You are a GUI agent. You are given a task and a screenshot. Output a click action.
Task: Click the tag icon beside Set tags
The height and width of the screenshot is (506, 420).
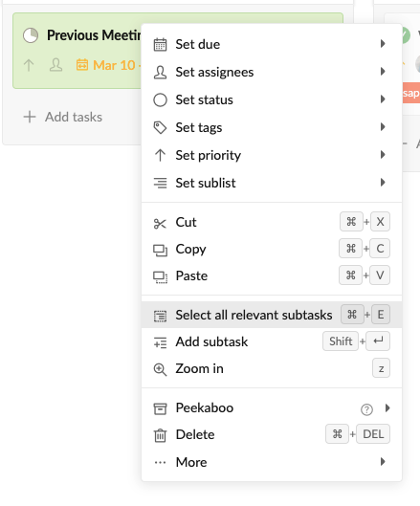(x=160, y=128)
